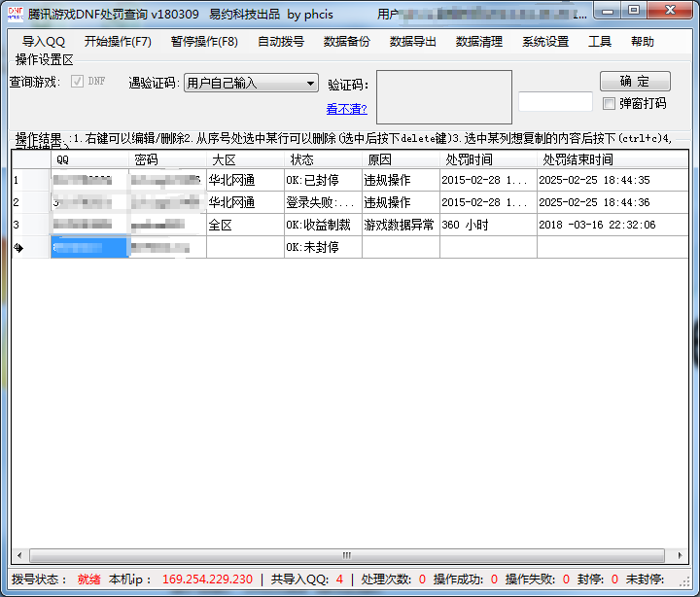Screen dimensions: 700x597
Task: Open the 导入QQ menu
Action: coord(44,42)
